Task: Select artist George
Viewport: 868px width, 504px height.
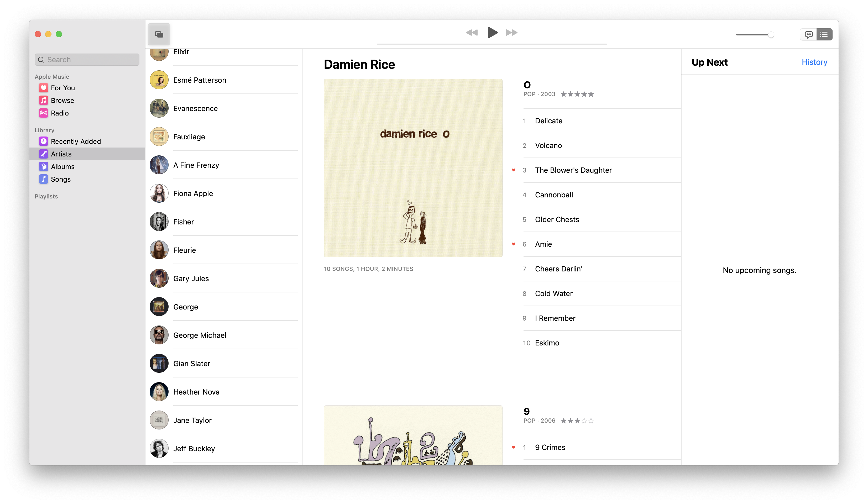Action: (223, 307)
